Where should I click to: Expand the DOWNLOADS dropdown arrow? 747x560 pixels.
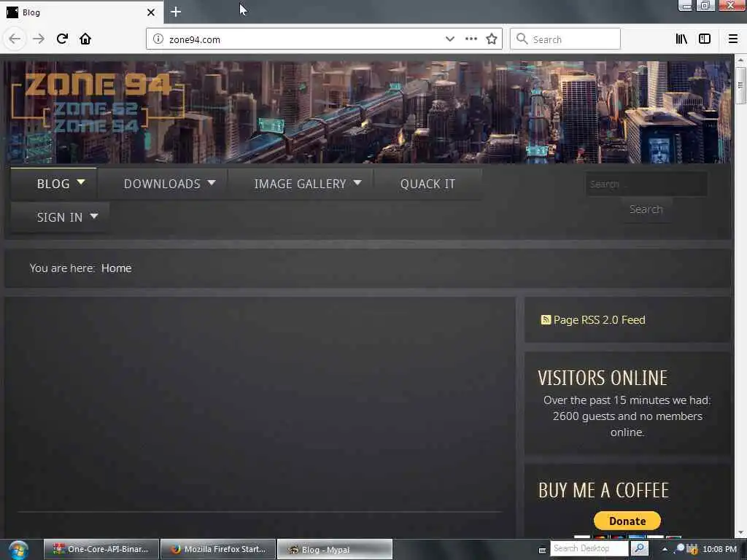[212, 183]
